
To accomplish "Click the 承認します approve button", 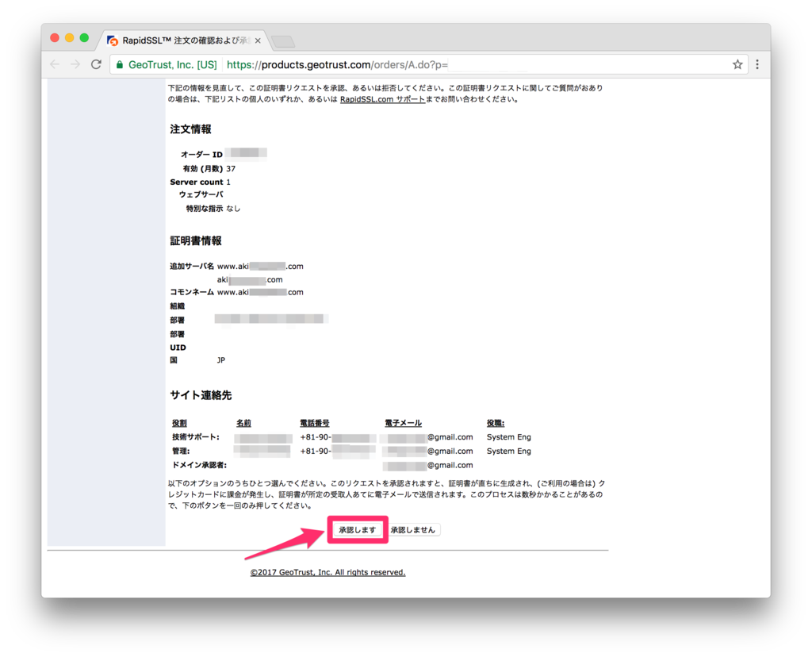I will pyautogui.click(x=358, y=529).
